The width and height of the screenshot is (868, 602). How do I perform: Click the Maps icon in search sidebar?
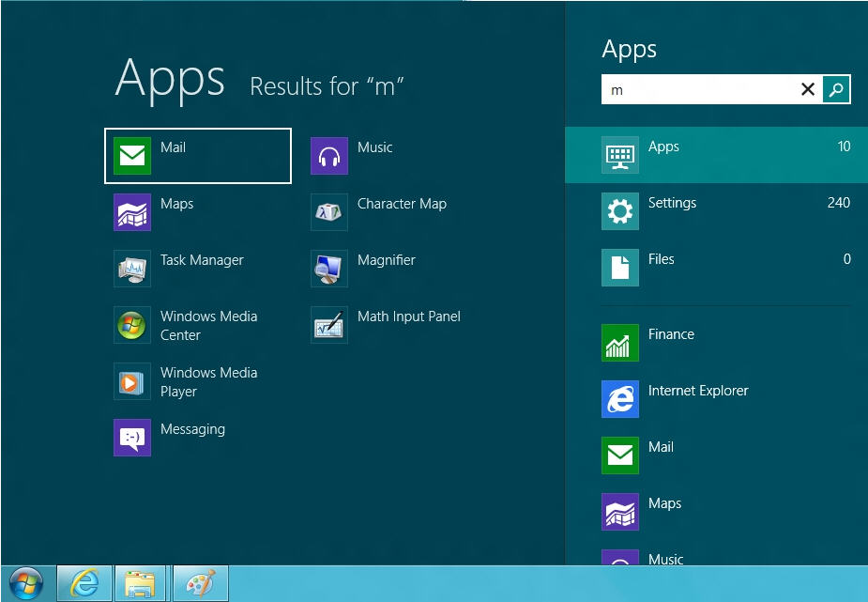tap(620, 512)
